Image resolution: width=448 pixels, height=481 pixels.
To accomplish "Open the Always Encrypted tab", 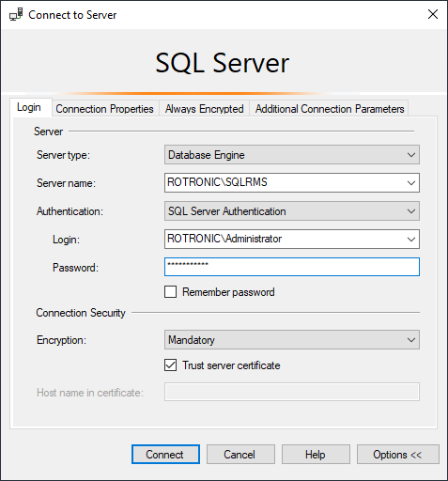I will click(x=204, y=109).
